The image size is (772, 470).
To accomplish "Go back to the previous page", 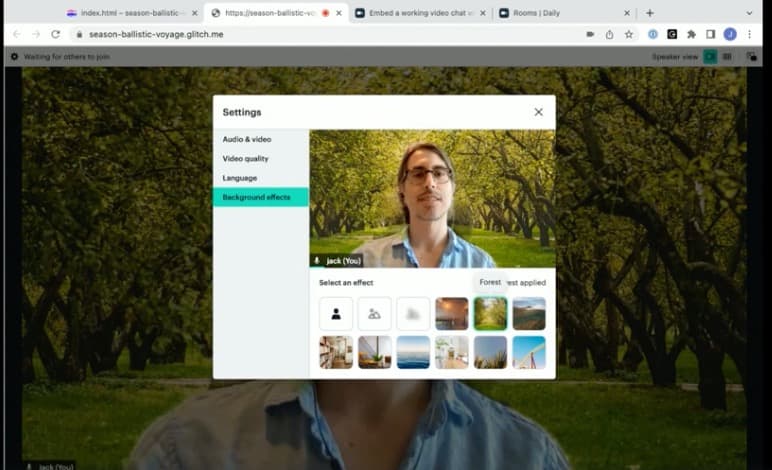I will [17, 34].
